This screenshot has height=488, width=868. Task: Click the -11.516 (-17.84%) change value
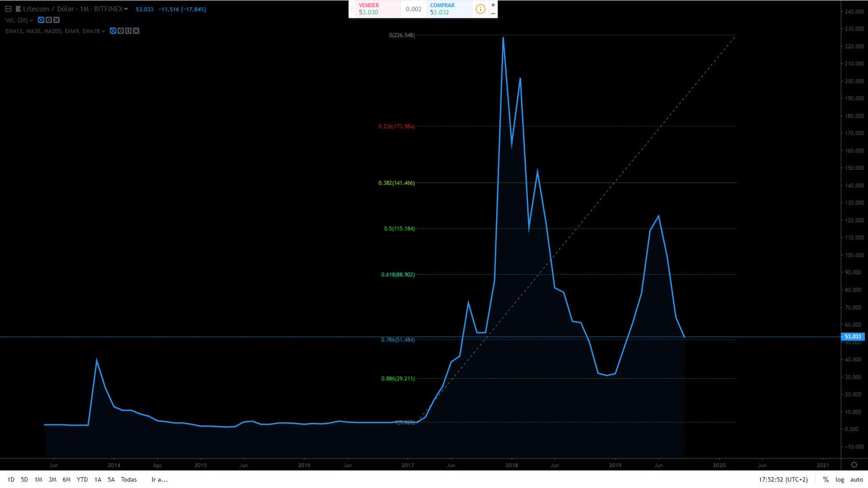click(x=182, y=9)
